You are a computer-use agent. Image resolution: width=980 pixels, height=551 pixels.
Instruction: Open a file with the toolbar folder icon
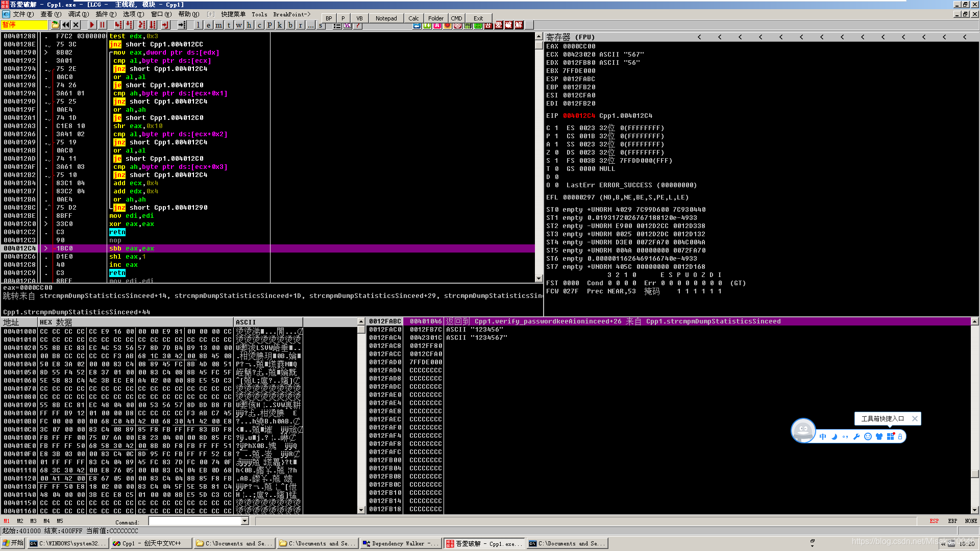point(55,24)
